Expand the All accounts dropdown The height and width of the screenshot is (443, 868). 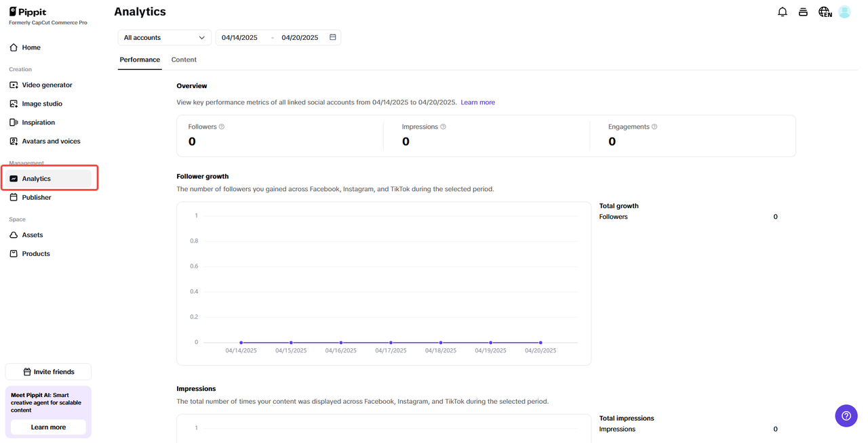(164, 37)
